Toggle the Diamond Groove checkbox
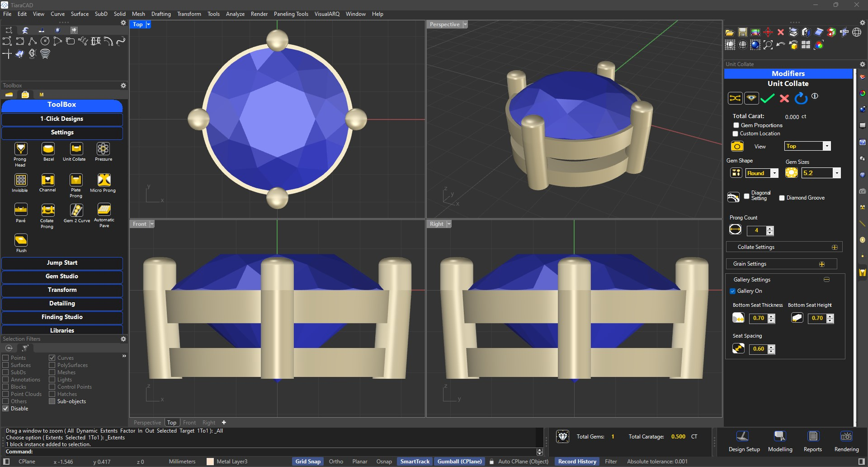Screen dimensions: 868x467 click(x=782, y=198)
